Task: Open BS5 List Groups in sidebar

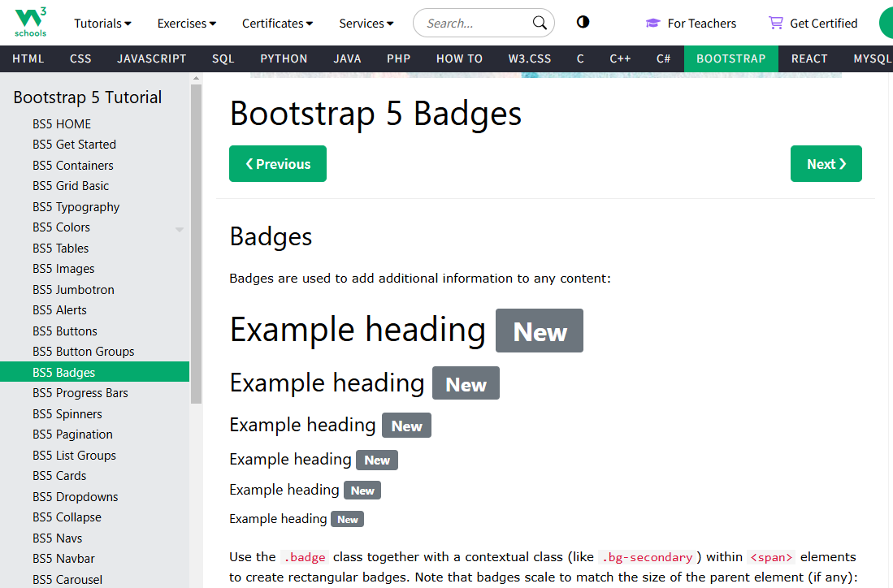Action: coord(94,456)
